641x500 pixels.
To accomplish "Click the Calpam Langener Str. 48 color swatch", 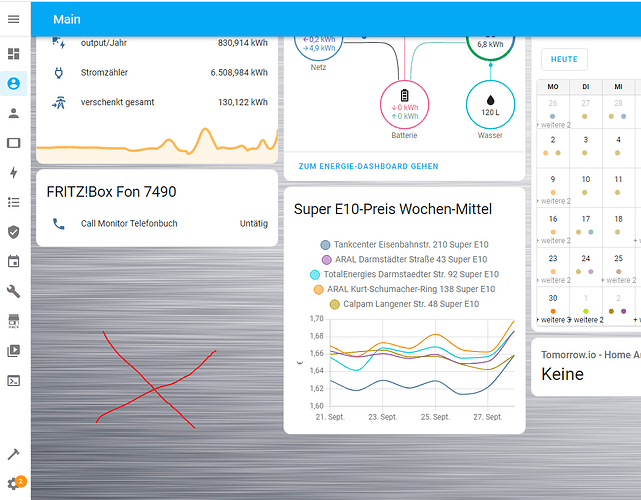I will pos(335,304).
